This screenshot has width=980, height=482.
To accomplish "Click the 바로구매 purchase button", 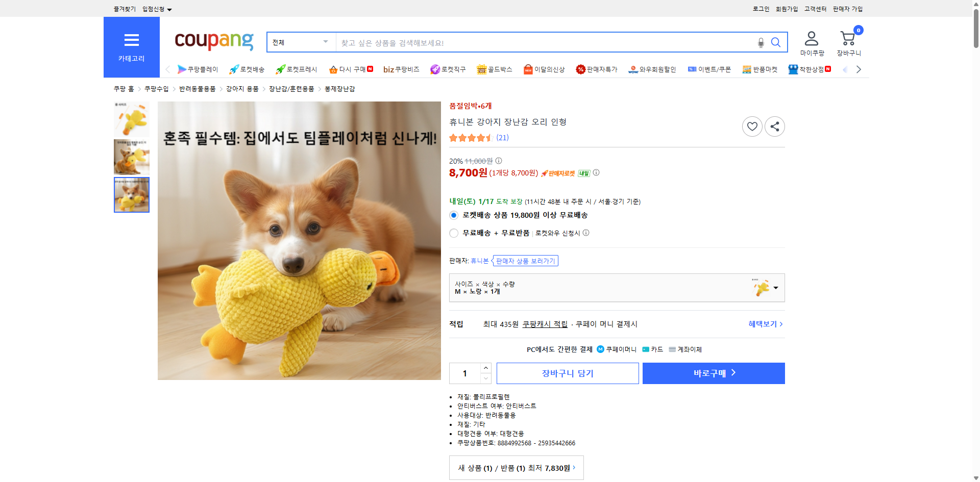I will (713, 373).
